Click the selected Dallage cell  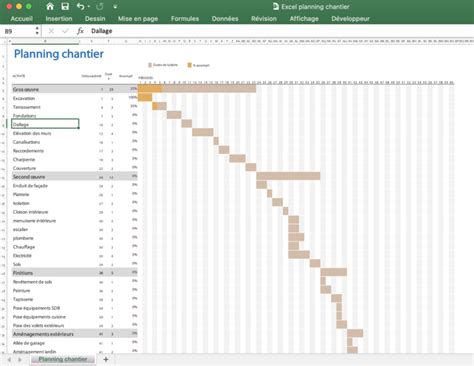click(x=45, y=124)
